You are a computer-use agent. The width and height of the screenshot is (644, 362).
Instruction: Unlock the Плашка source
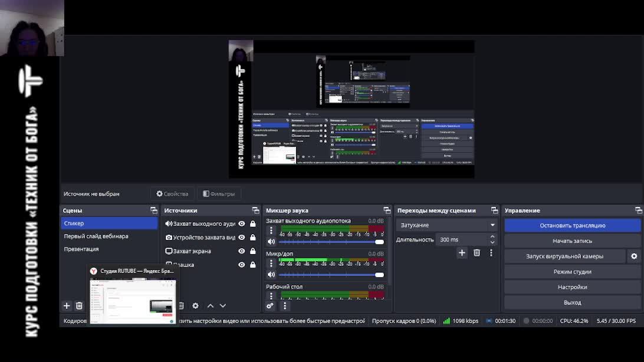point(252,265)
